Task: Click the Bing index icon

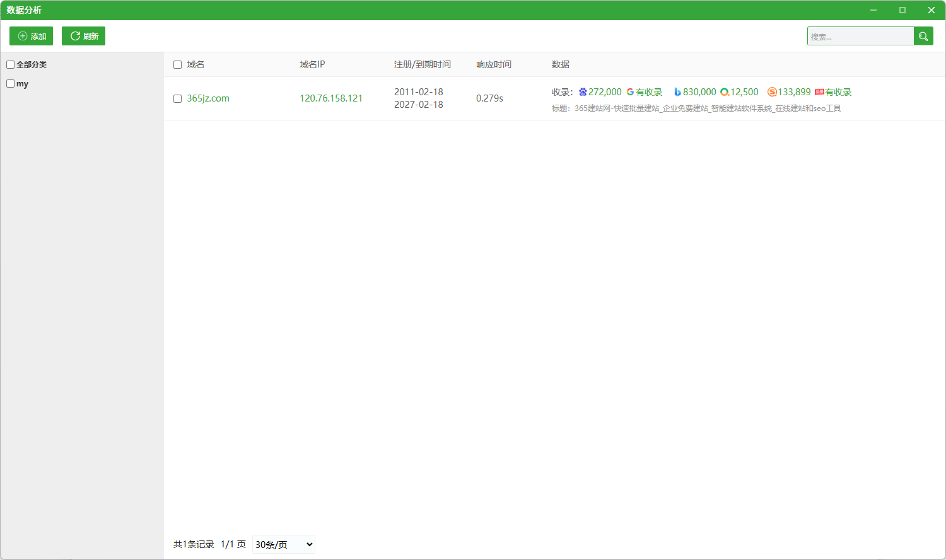Action: click(x=677, y=92)
